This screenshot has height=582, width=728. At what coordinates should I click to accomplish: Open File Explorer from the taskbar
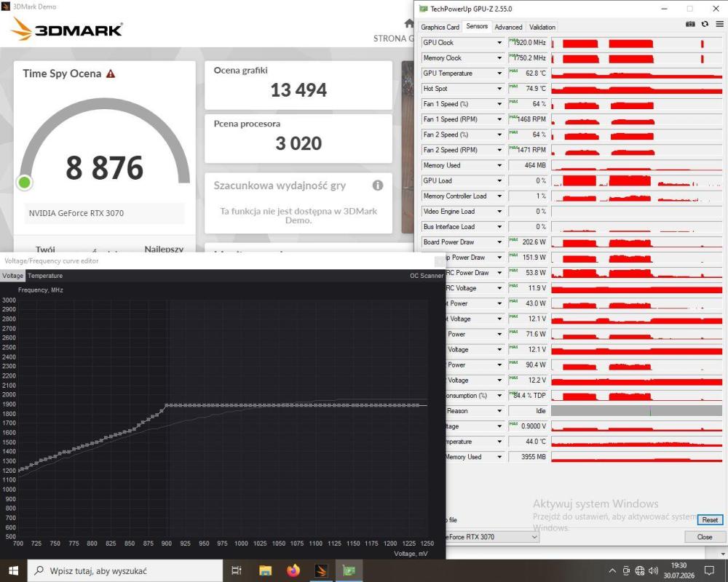(265, 570)
